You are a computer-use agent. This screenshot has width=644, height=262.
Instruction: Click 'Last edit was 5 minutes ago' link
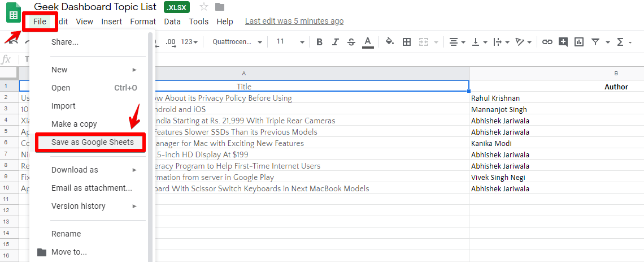point(294,21)
